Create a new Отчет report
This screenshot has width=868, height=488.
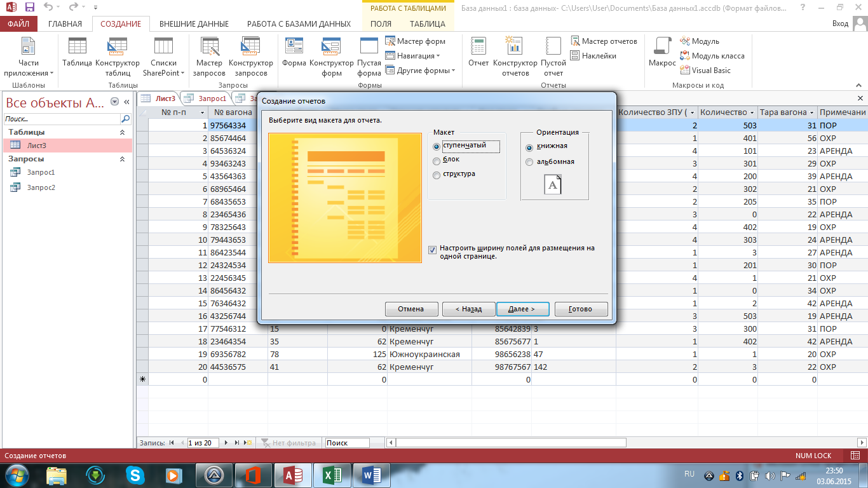[x=478, y=52]
